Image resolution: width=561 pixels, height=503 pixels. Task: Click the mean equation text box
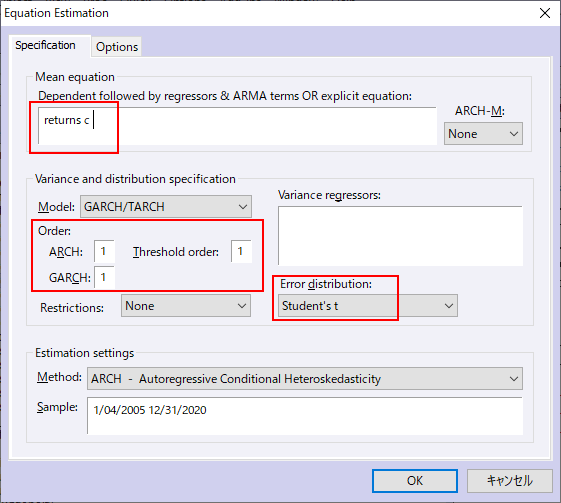[237, 126]
